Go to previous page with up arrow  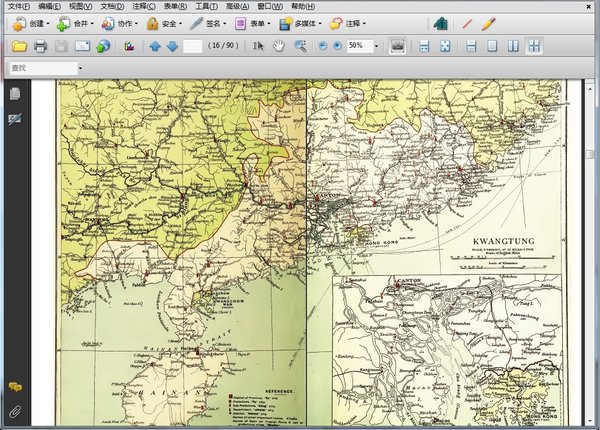pos(155,46)
